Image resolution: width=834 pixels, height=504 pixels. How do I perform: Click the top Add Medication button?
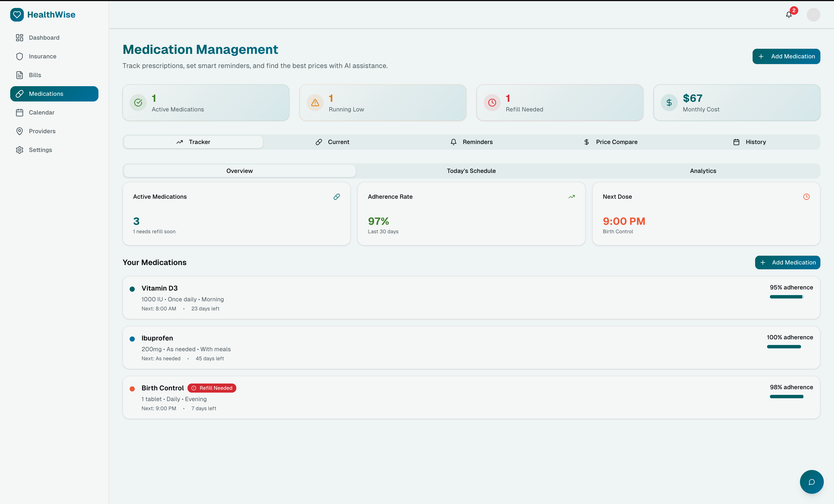pyautogui.click(x=786, y=56)
